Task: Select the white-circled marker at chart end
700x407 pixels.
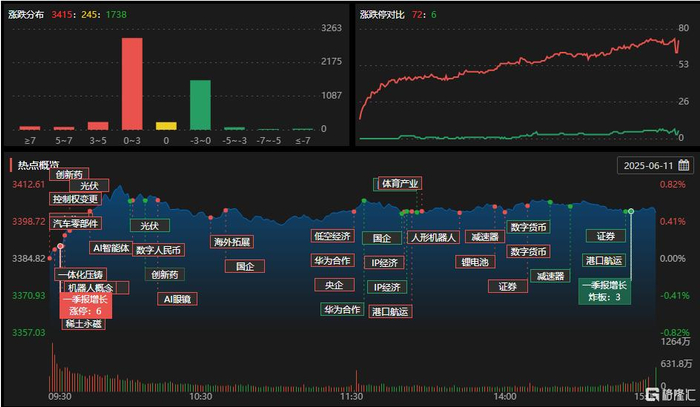Action: [631, 211]
